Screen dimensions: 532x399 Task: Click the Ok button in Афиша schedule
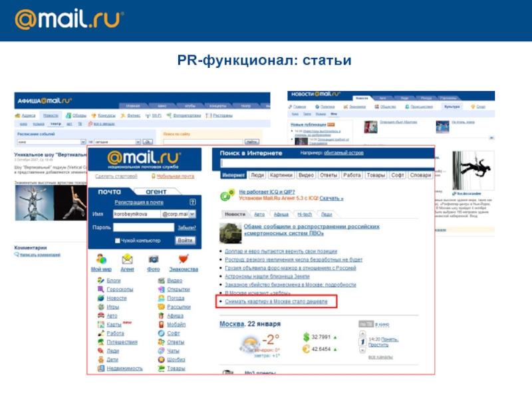click(x=148, y=142)
